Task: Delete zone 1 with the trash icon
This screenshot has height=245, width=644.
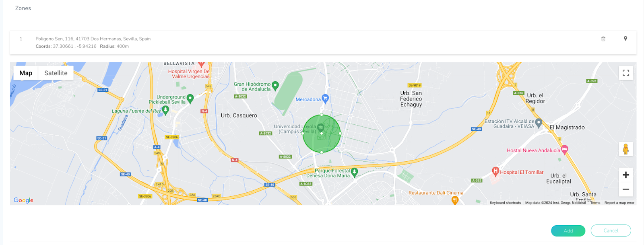Action: click(x=603, y=39)
